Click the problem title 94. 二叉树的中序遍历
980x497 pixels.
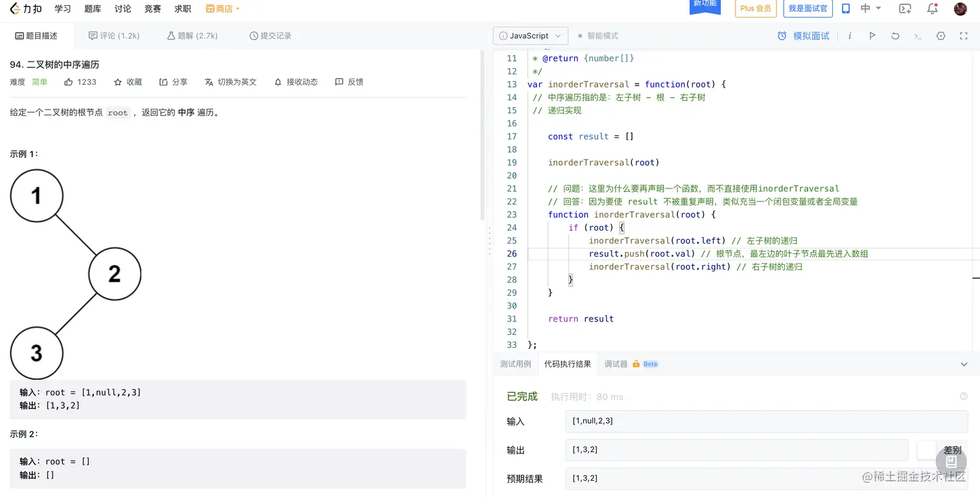tap(54, 65)
